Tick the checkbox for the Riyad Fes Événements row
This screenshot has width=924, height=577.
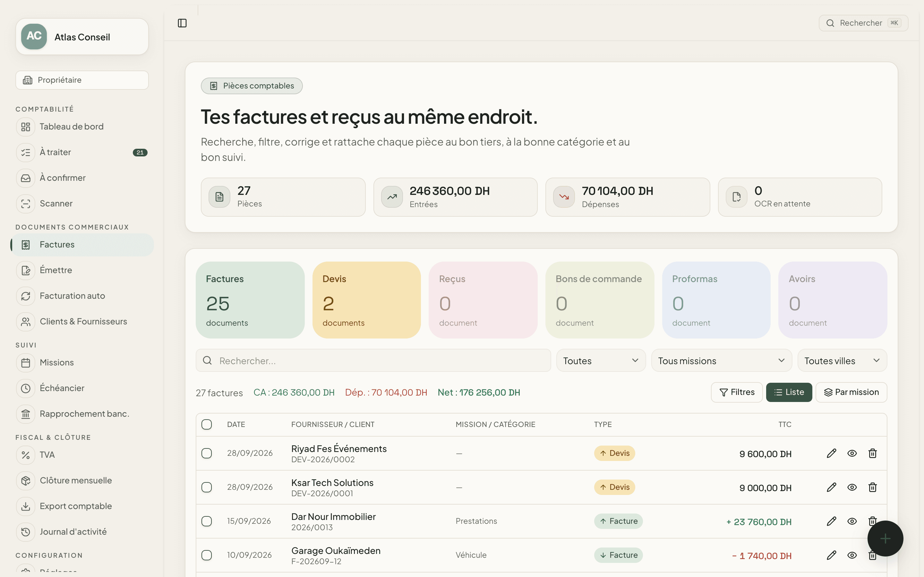[x=207, y=453]
